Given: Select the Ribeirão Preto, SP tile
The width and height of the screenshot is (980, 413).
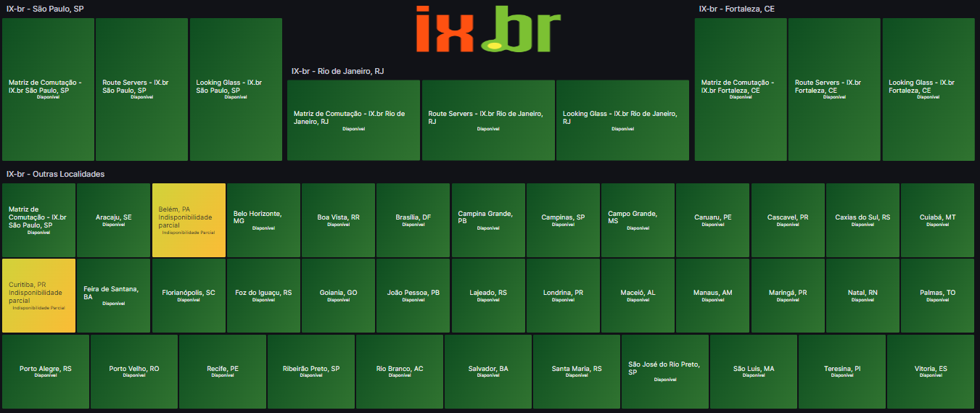Looking at the screenshot, I should (x=311, y=372).
